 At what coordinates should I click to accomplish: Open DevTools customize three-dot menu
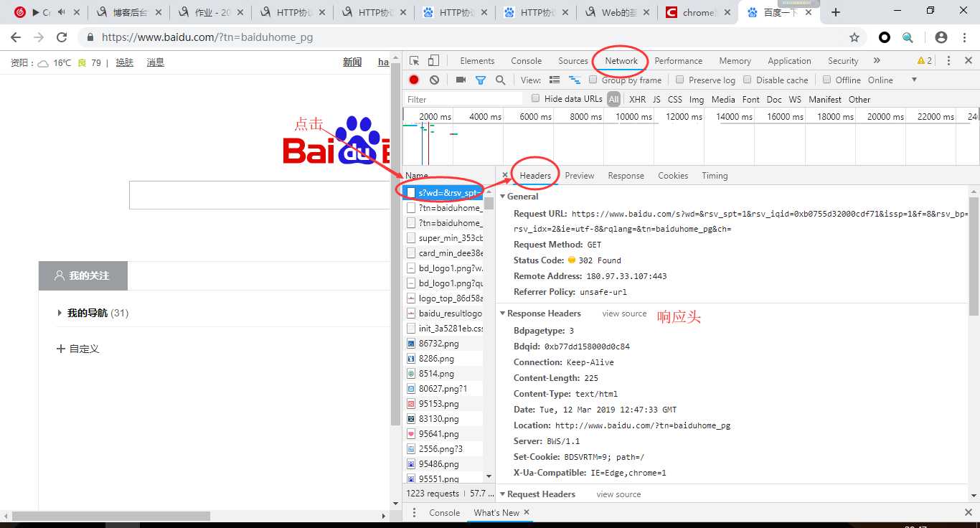coord(948,61)
